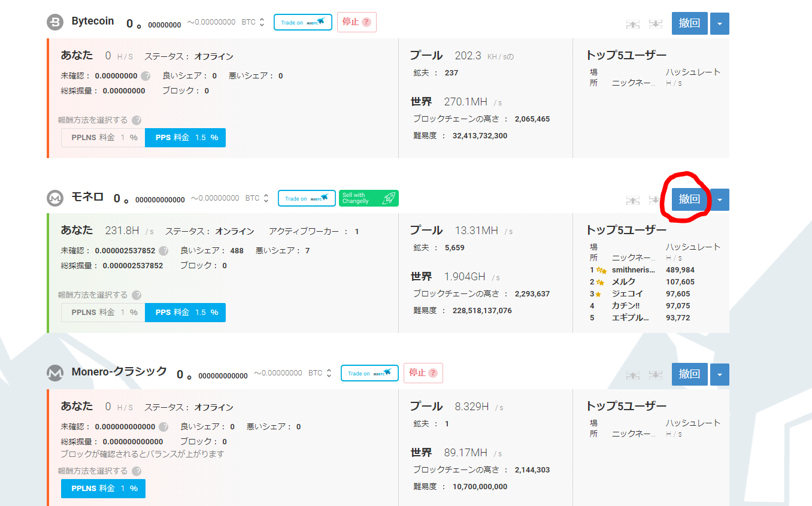The width and height of the screenshot is (812, 506).
Task: Click the 停止 badge on Monero-クラシック
Action: coord(423,373)
